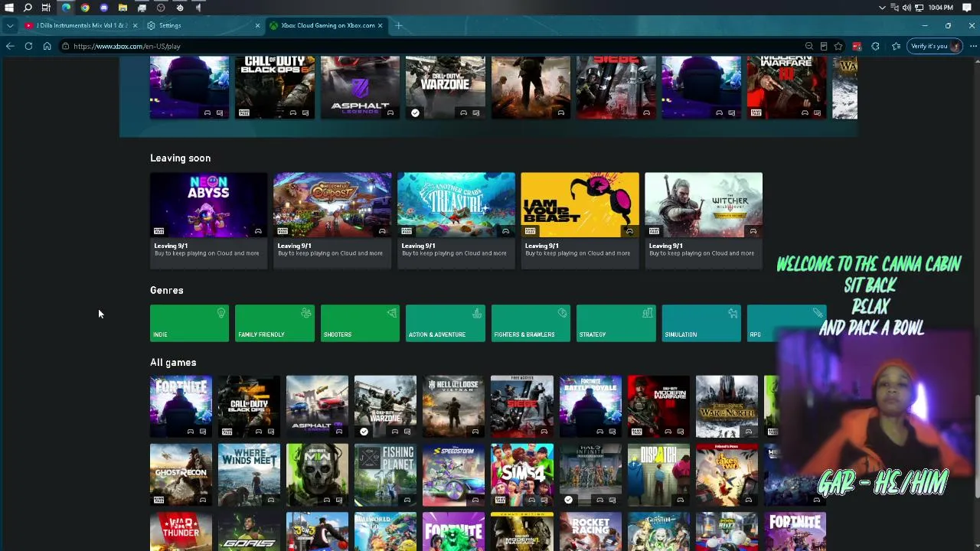Open the reading view icon
980x551 pixels.
click(824, 46)
